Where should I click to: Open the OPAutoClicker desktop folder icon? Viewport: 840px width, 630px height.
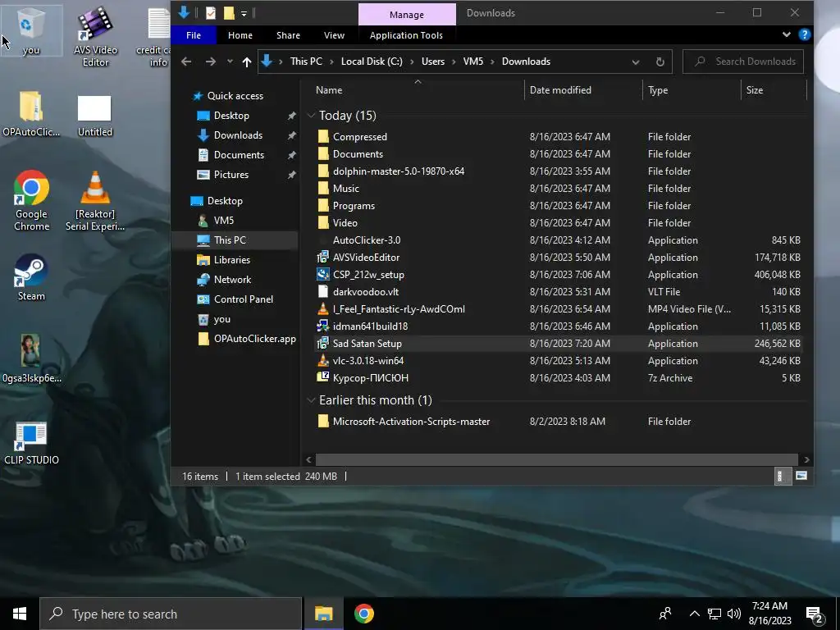click(31, 113)
